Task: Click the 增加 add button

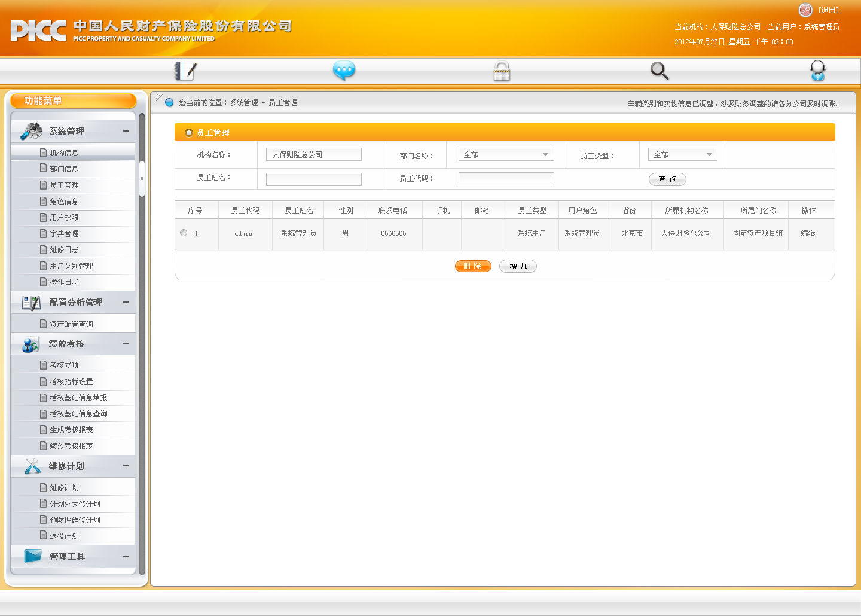Action: [x=518, y=266]
